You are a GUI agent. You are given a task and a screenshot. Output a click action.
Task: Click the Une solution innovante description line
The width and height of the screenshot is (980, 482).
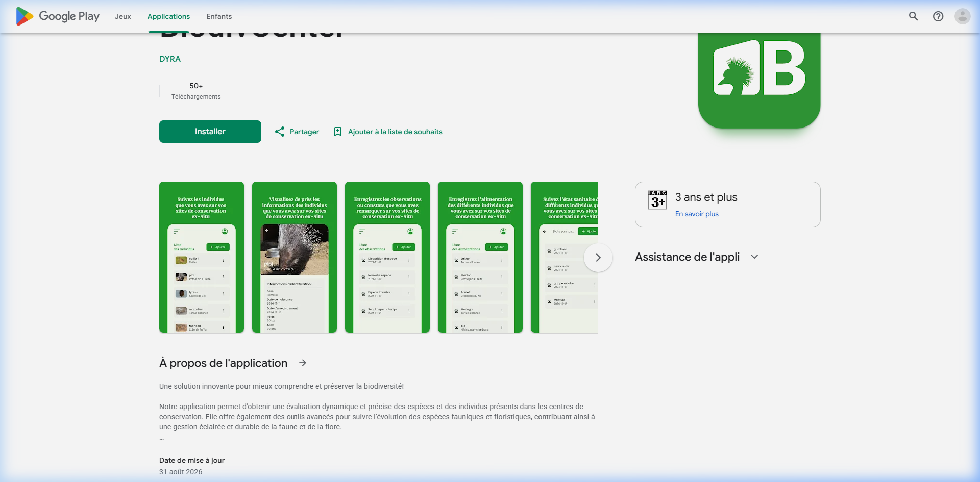click(x=281, y=386)
